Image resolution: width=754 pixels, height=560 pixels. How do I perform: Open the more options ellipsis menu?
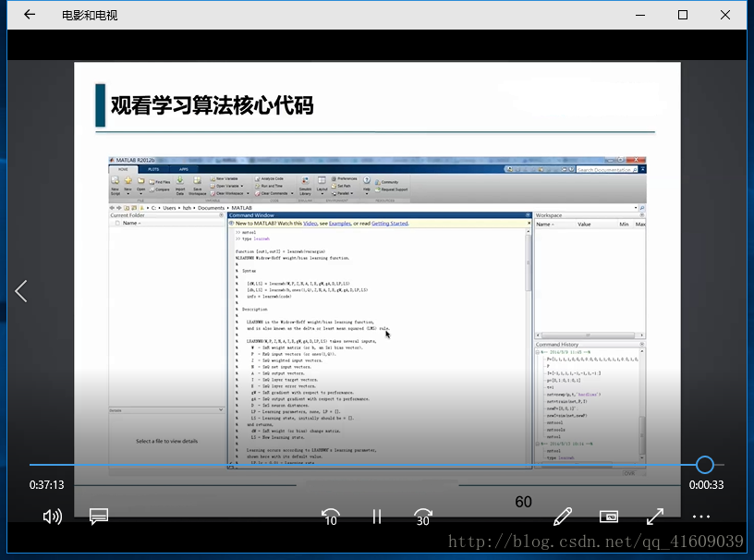[701, 517]
